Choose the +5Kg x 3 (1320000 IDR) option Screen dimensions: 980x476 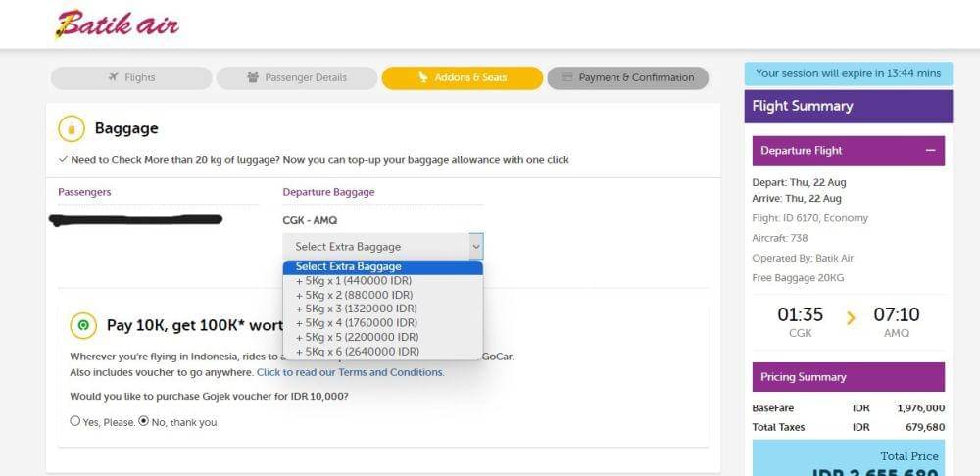(x=357, y=309)
